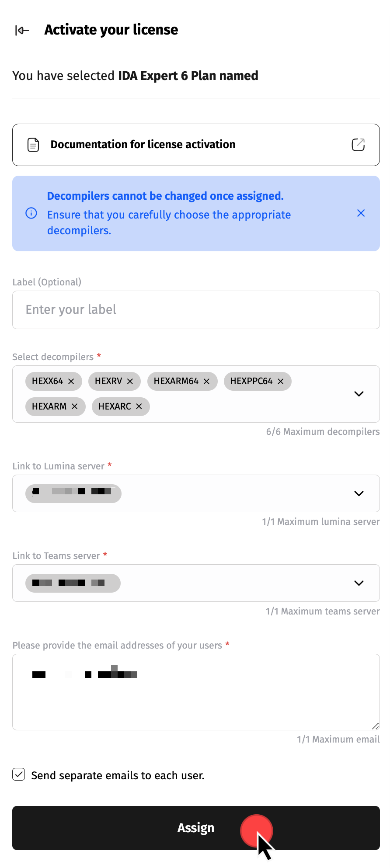Click the collapse panel back arrow icon

(x=22, y=30)
